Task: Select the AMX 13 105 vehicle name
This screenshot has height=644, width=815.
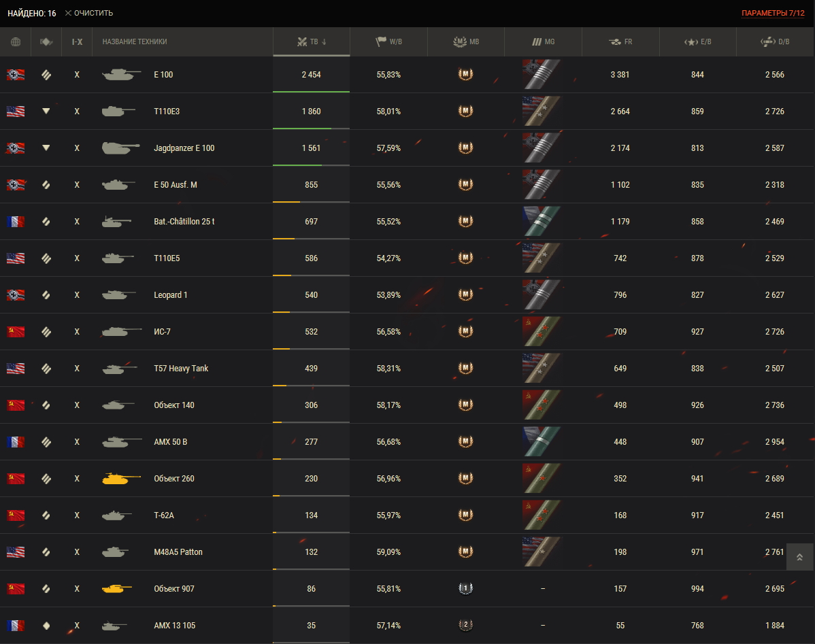Action: click(175, 626)
